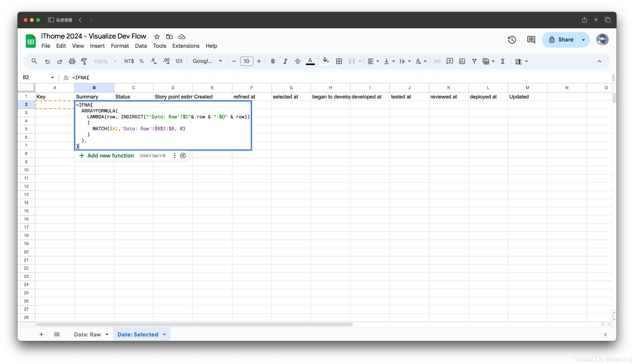Viewport: 634px width, 364px height.
Task: View the cloud save status
Action: (182, 37)
